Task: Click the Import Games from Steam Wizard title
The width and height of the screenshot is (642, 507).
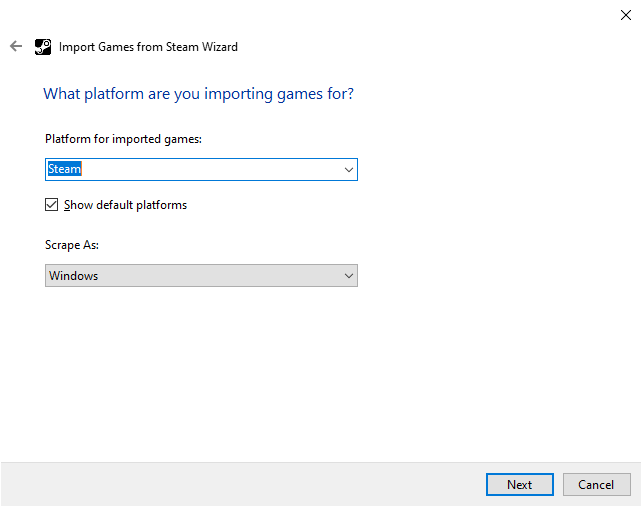Action: (148, 47)
